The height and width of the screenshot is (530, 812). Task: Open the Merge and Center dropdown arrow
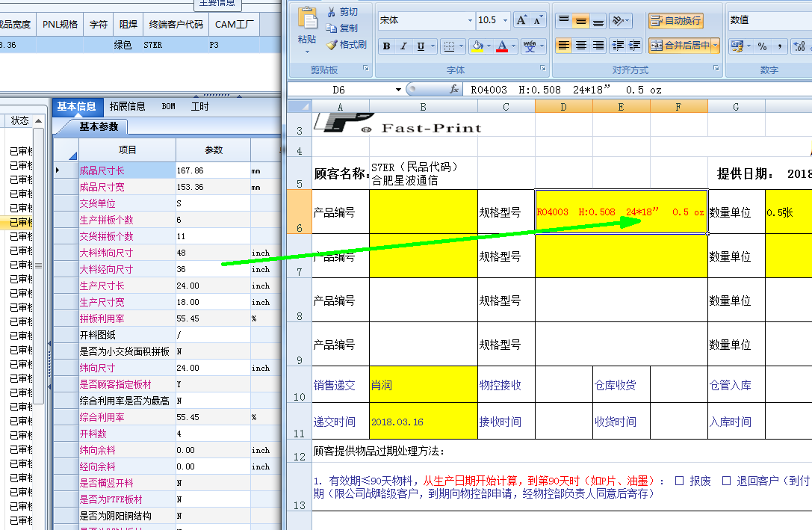(715, 46)
